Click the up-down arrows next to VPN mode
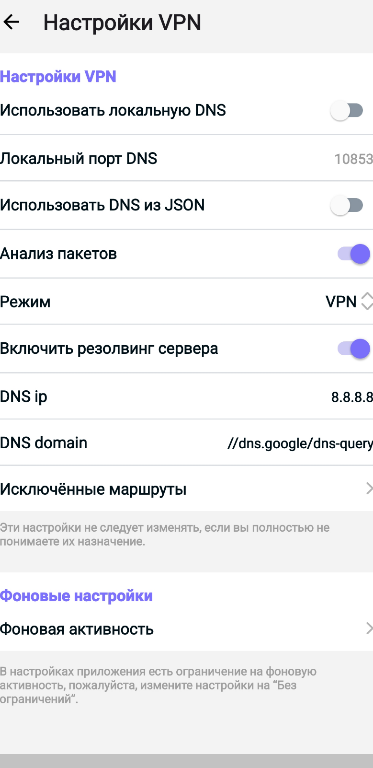The height and width of the screenshot is (768, 373). pyautogui.click(x=367, y=301)
